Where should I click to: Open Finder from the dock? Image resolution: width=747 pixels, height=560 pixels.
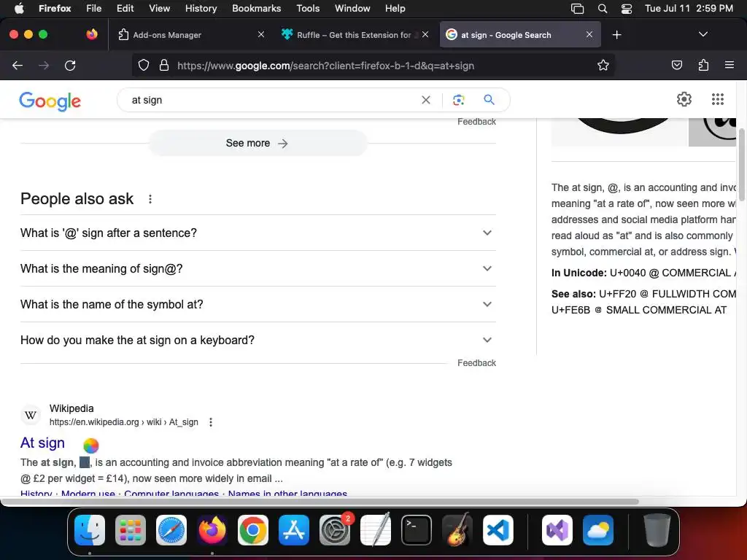point(90,530)
